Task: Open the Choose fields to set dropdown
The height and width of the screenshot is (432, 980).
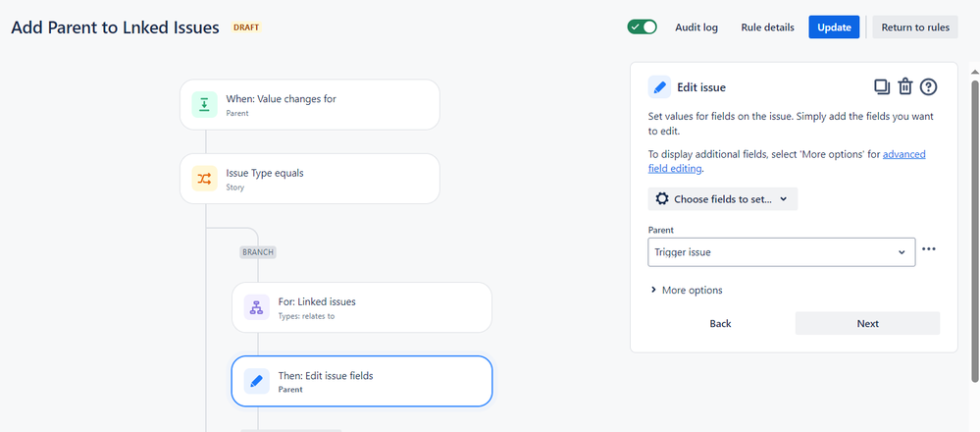Action: pos(723,199)
